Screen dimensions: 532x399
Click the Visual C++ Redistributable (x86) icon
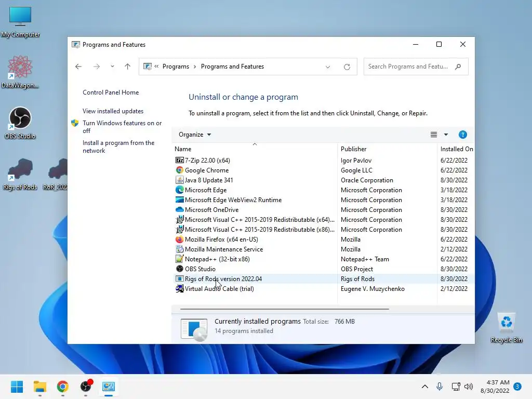[179, 229]
